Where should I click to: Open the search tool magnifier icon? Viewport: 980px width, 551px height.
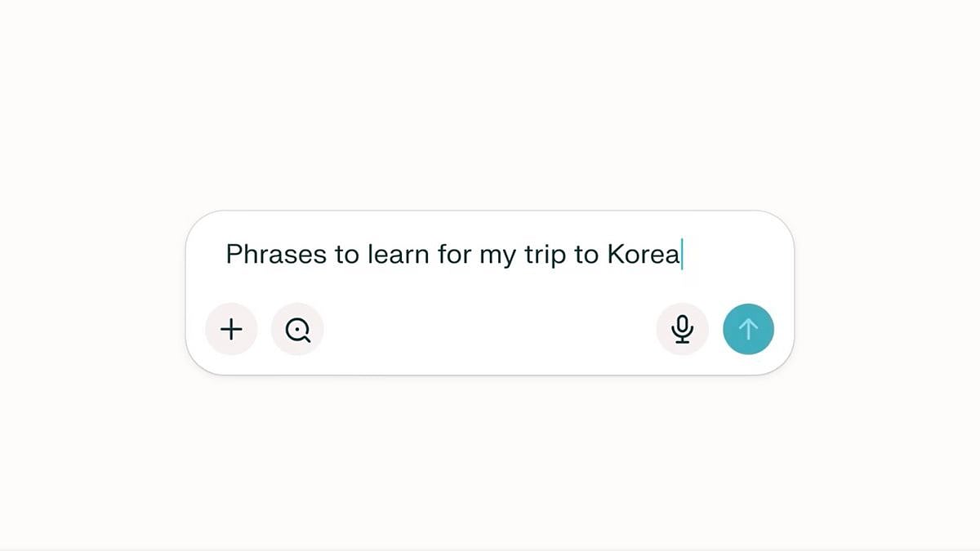298,329
